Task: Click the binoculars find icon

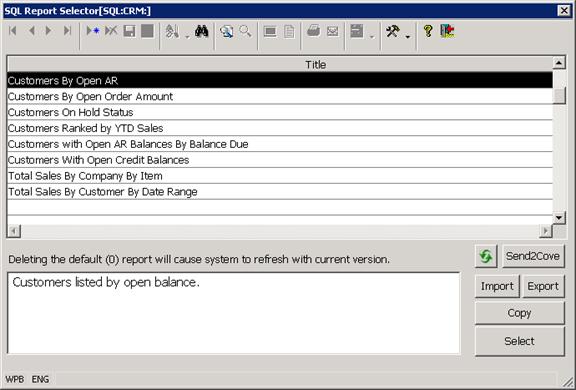Action: (x=202, y=31)
